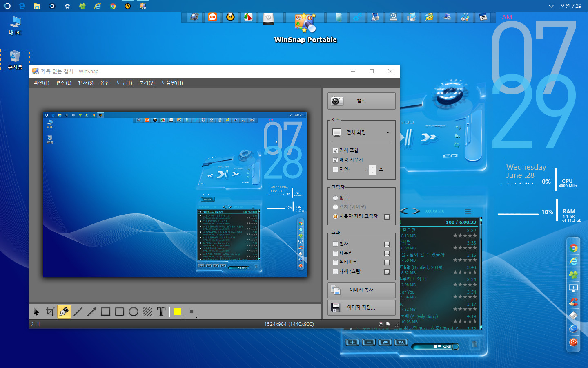Click the playlist menu icon in music player
Viewport: 588px width, 368px height.
coord(468,211)
